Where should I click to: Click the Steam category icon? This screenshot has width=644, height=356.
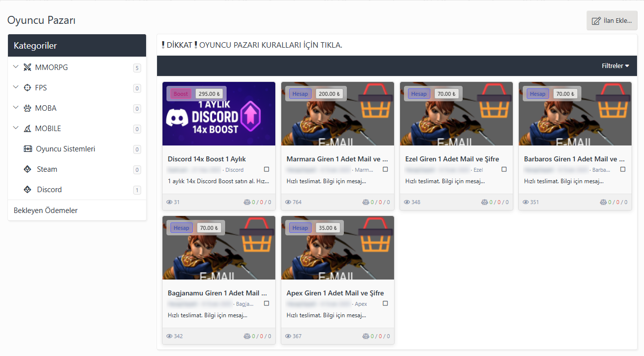[28, 169]
